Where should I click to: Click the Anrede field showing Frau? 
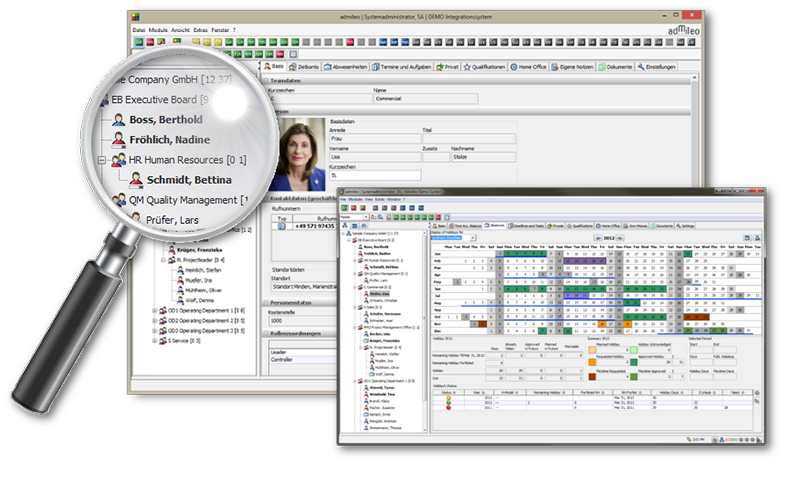coord(375,139)
